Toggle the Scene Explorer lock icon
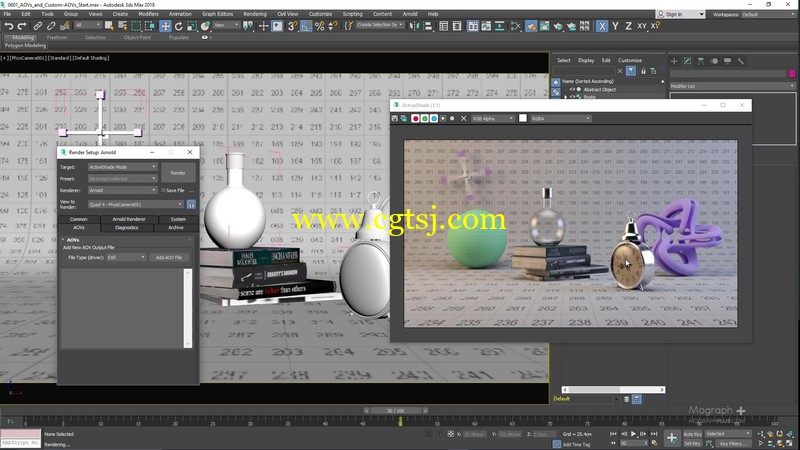The height and width of the screenshot is (450, 800). [x=643, y=71]
